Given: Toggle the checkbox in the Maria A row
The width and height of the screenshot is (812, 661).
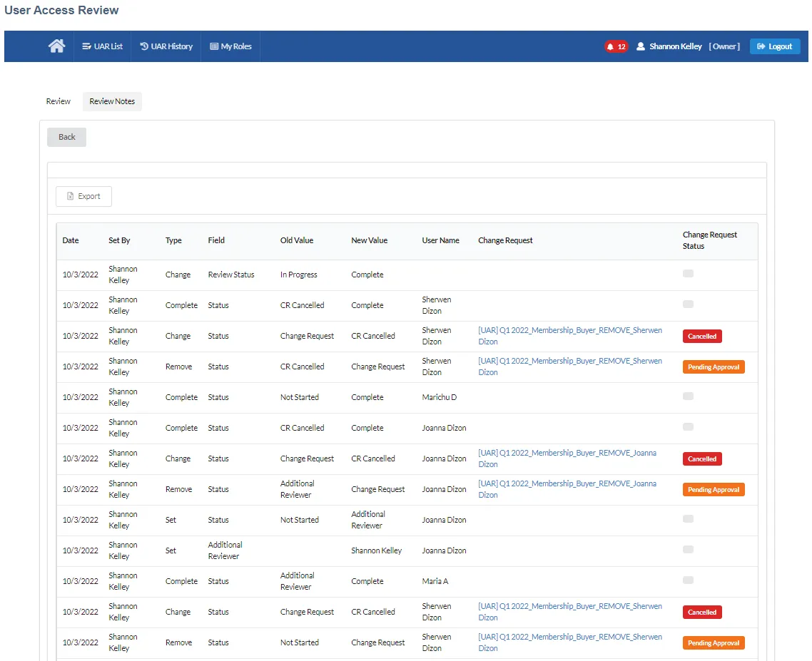Looking at the screenshot, I should pos(688,580).
